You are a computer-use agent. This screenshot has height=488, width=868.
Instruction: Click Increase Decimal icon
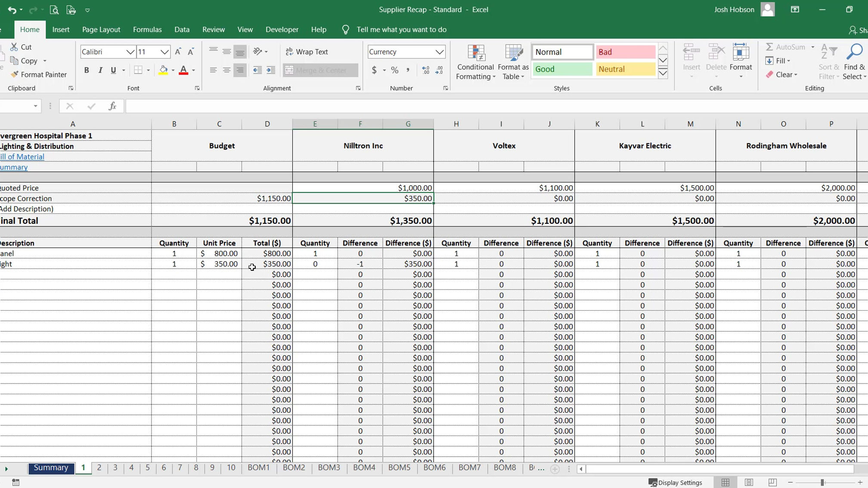point(426,70)
